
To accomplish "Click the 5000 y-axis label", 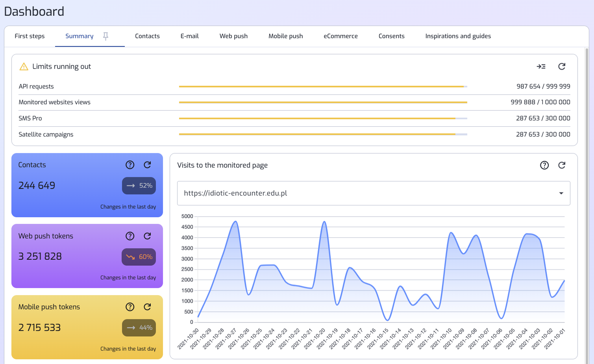I will point(187,216).
